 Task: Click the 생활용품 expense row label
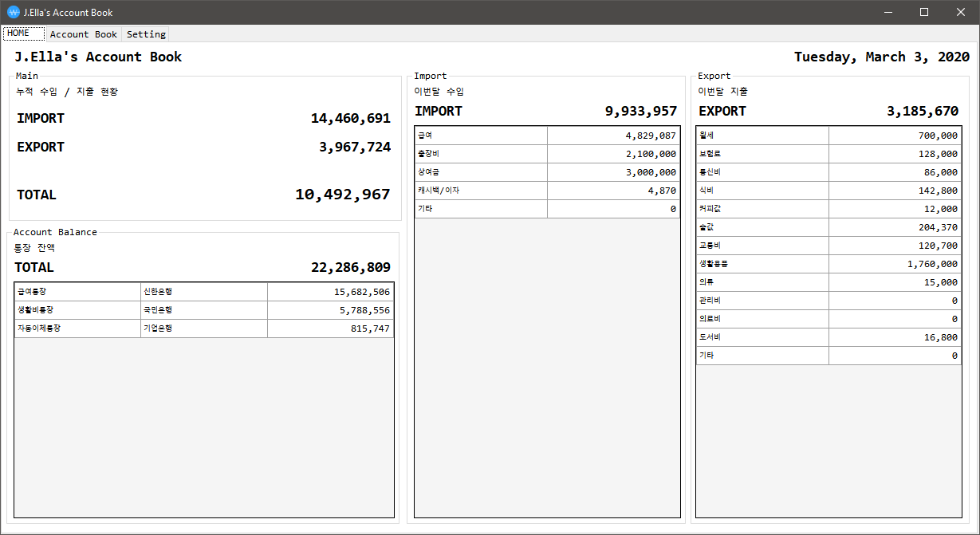click(762, 264)
